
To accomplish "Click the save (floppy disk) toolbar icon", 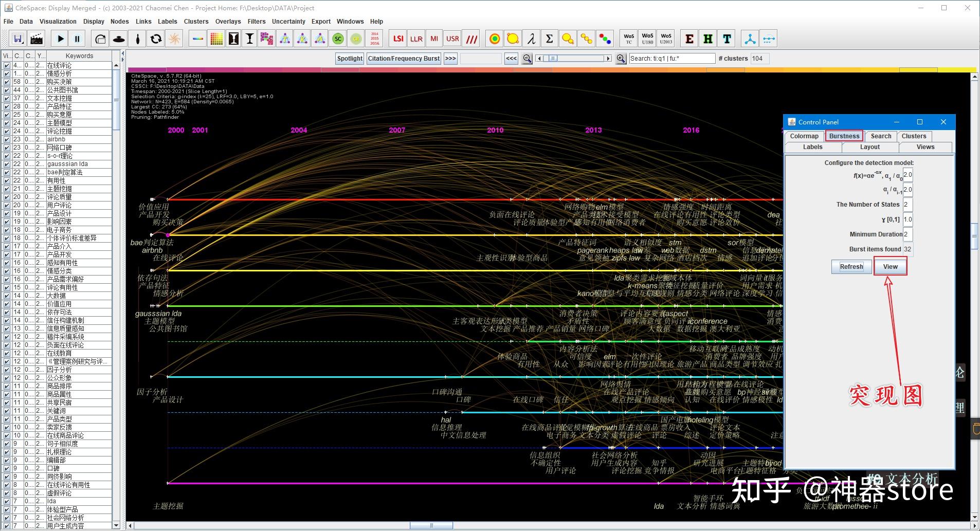I will tap(18, 39).
